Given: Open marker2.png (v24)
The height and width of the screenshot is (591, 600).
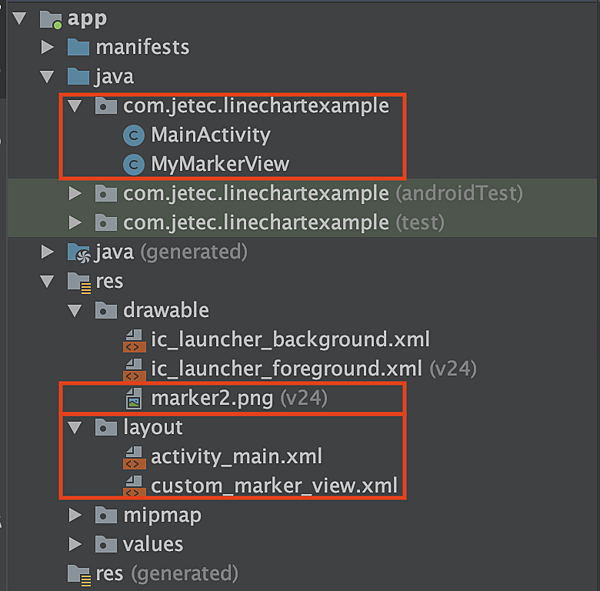Looking at the screenshot, I should click(x=239, y=398).
